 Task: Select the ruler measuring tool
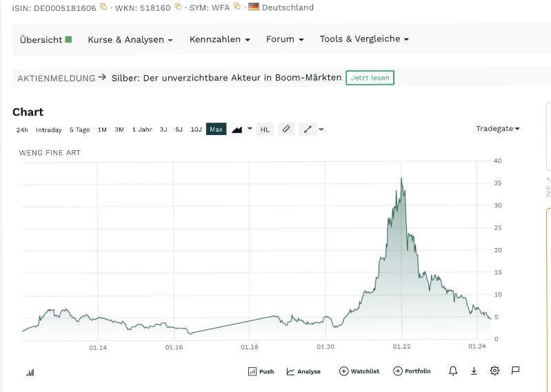pyautogui.click(x=287, y=129)
